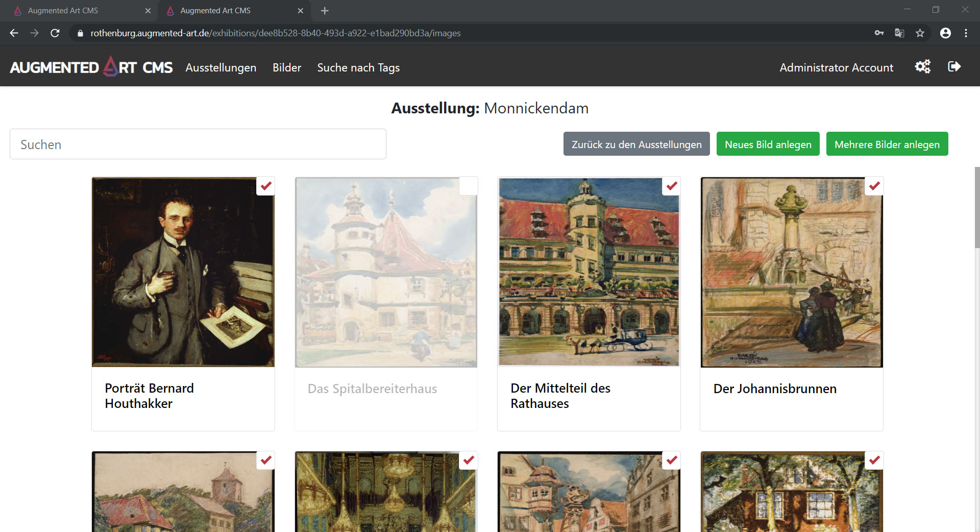Open the browser profile icon
This screenshot has height=532, width=980.
[x=945, y=33]
